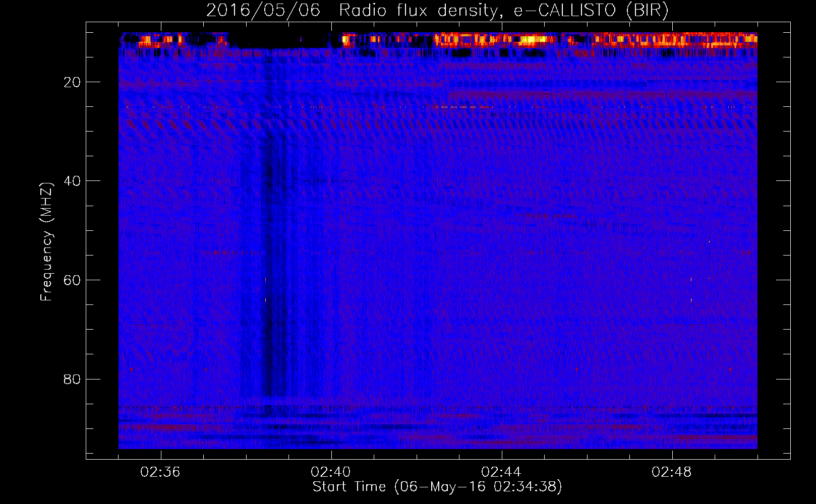Click the 'Frequency (MHZ)' axis label

coord(46,242)
